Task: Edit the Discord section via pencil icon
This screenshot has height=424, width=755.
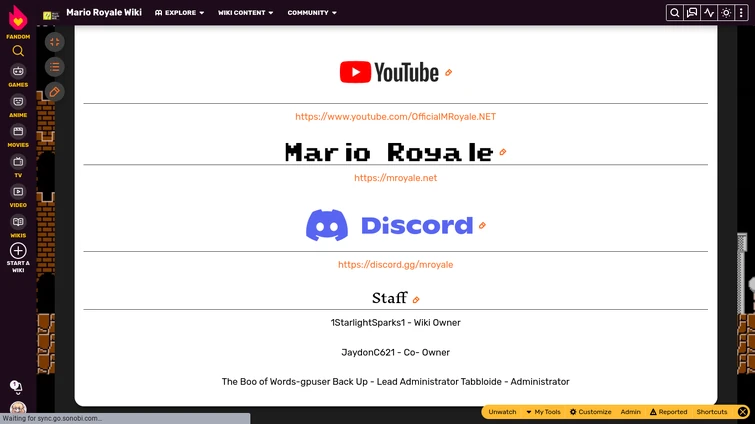Action: point(482,225)
